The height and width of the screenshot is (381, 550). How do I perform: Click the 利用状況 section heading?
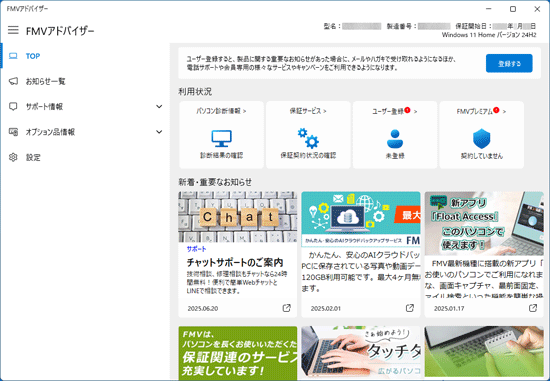195,92
